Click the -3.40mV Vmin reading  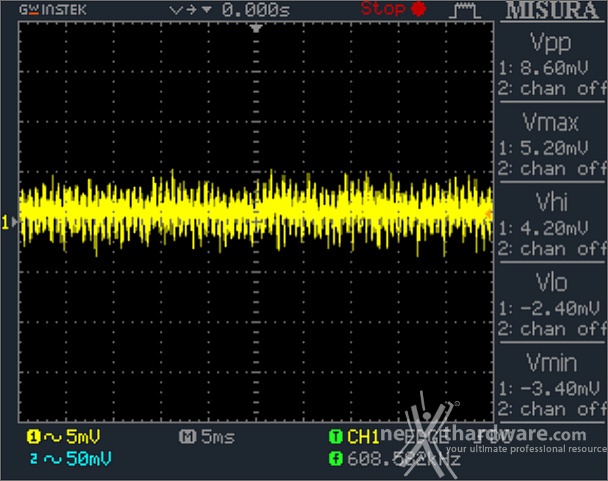[x=560, y=388]
